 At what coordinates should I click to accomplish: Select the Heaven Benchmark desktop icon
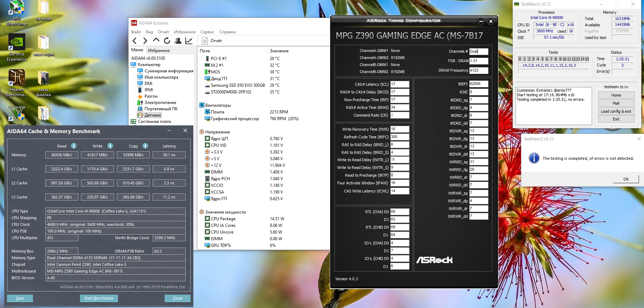pos(16,83)
